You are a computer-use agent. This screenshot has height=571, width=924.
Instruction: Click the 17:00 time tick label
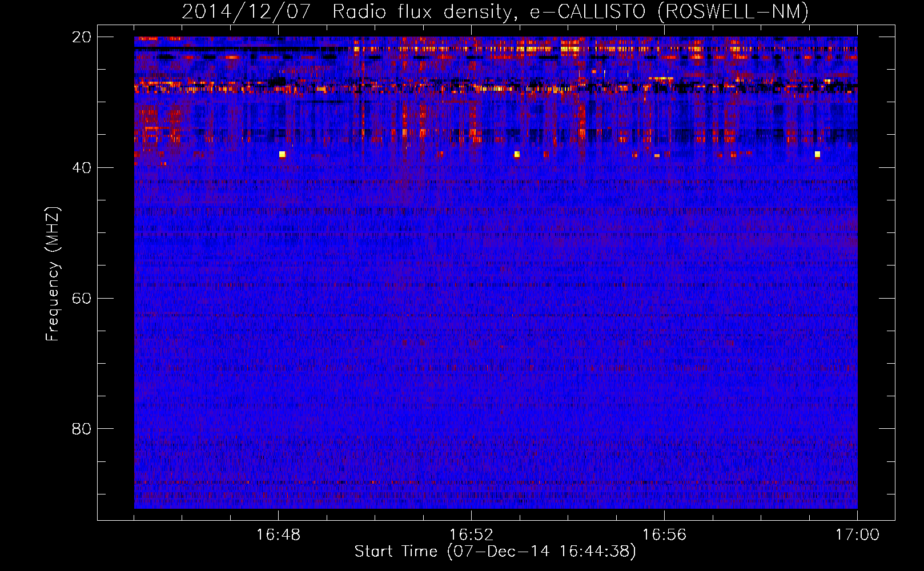coord(857,535)
